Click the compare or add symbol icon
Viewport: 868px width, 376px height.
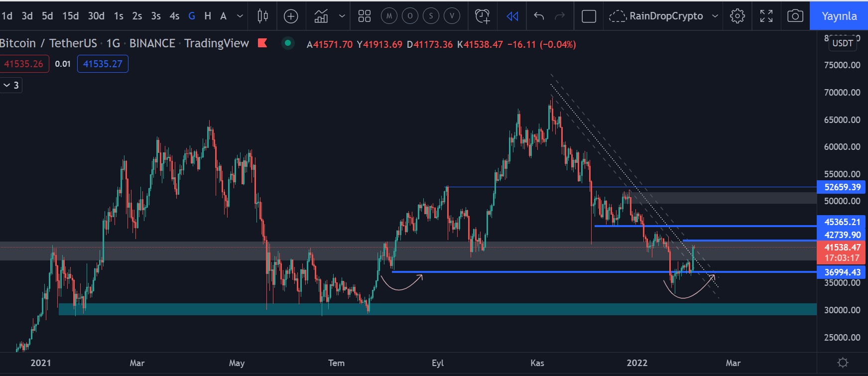click(291, 16)
